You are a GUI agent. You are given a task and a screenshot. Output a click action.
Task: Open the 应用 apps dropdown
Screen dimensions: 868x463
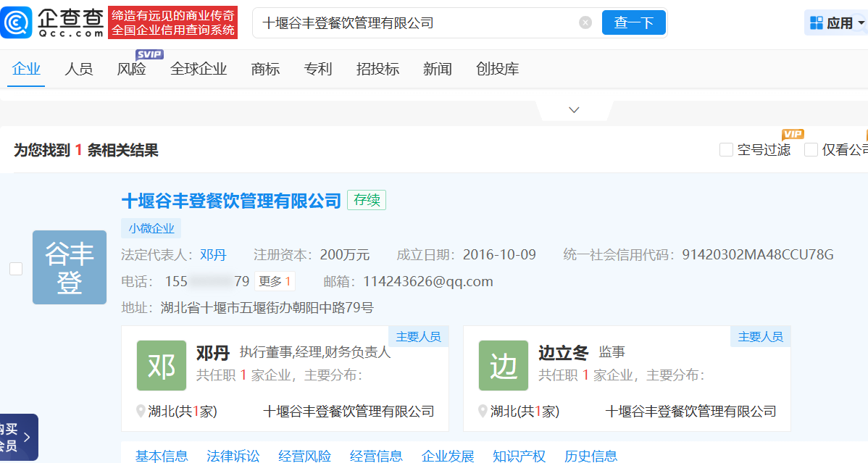(836, 22)
